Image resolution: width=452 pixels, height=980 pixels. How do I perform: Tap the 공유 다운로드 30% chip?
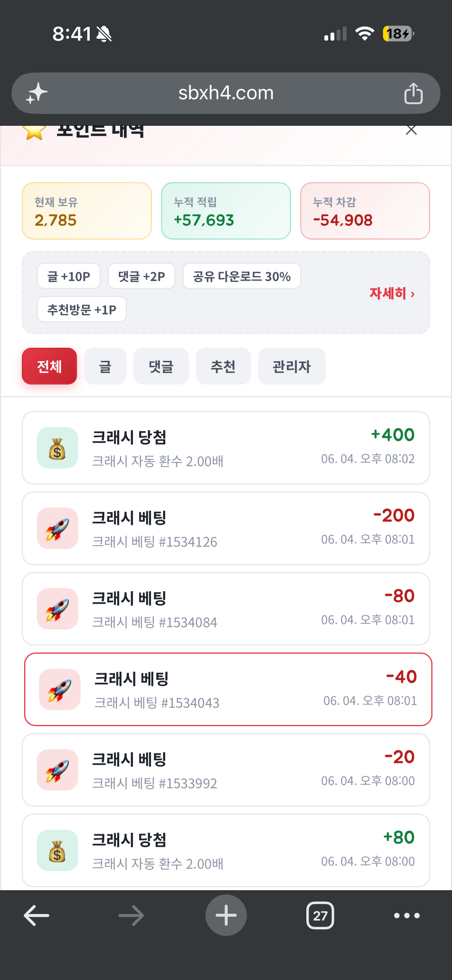(242, 276)
